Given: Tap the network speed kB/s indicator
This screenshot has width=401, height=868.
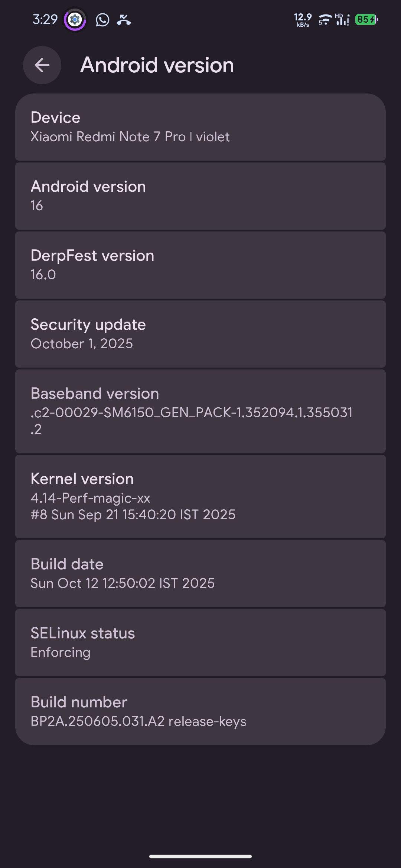Looking at the screenshot, I should click(303, 20).
